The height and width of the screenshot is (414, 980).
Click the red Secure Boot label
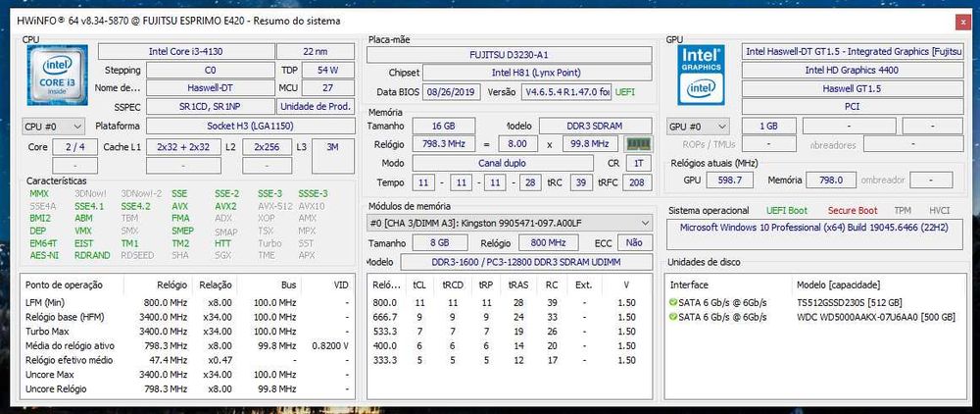853,211
